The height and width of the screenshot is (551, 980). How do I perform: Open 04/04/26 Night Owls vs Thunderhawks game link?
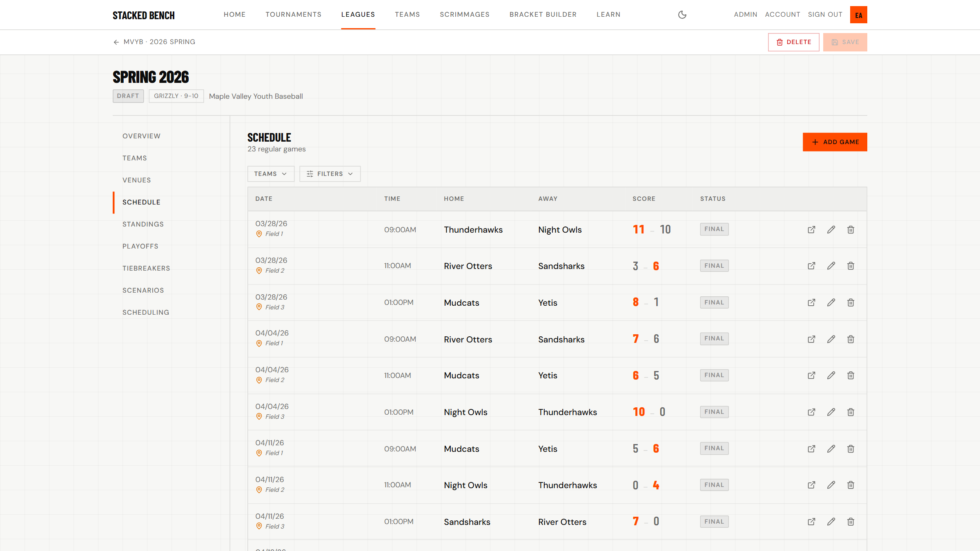pos(811,412)
